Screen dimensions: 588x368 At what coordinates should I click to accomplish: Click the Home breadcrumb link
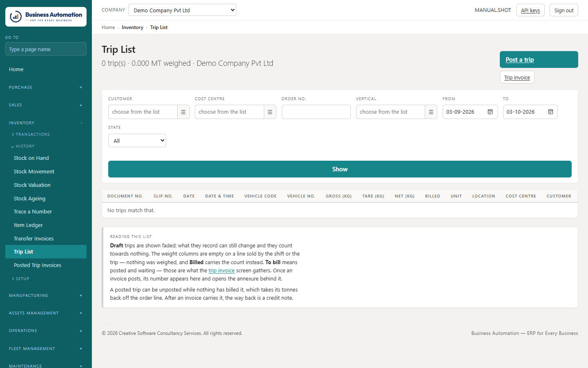(x=108, y=27)
